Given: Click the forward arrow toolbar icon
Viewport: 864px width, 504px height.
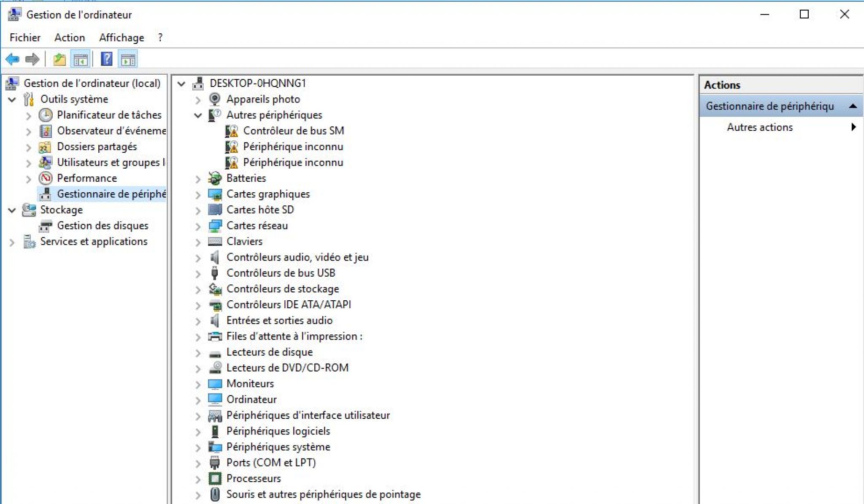Looking at the screenshot, I should [x=32, y=59].
